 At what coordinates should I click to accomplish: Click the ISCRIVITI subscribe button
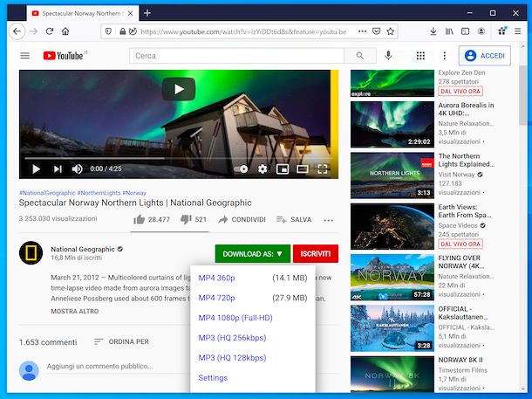tap(316, 254)
